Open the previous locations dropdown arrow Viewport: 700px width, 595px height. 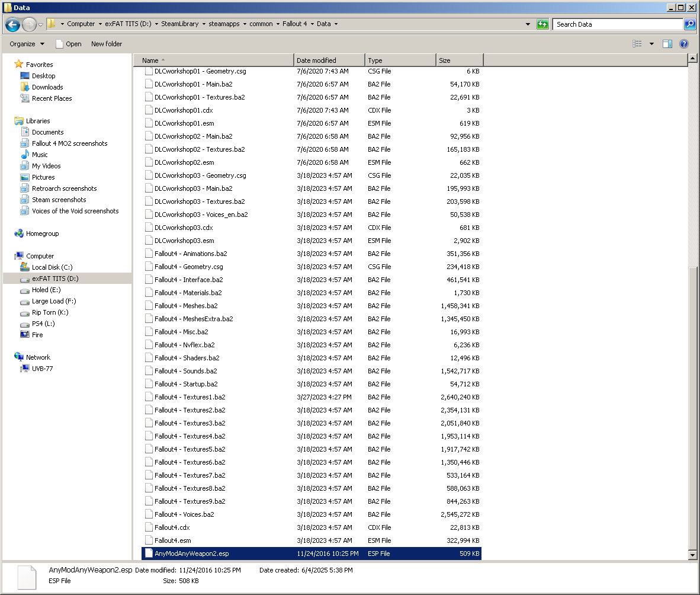coord(528,24)
